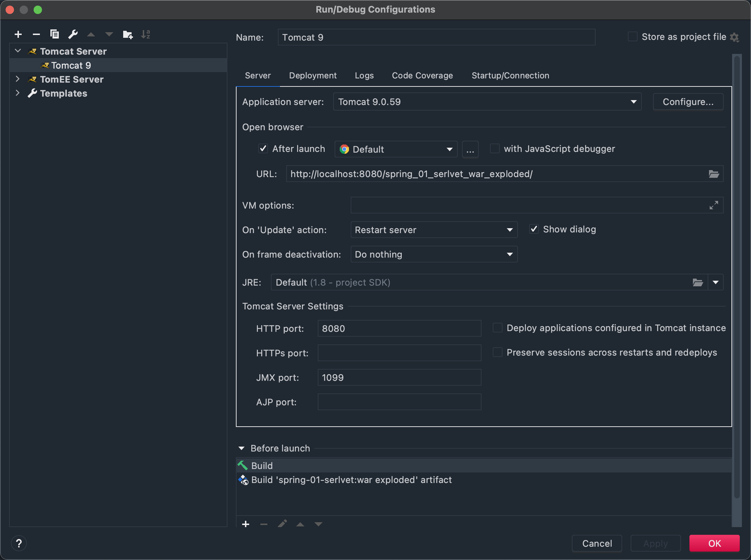Click the OK button
751x560 pixels.
tap(715, 543)
